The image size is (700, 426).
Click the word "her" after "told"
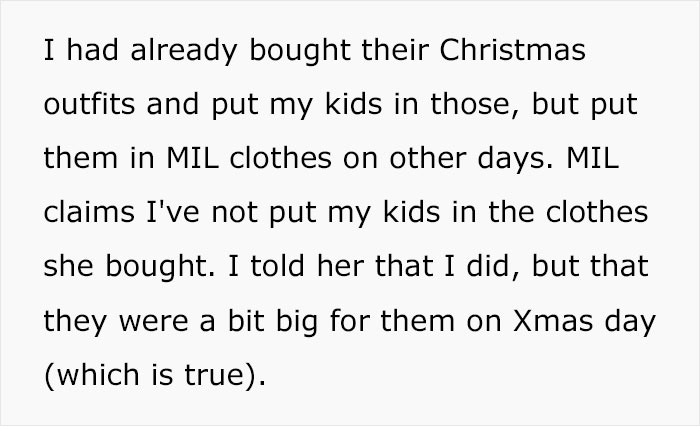tap(340, 266)
